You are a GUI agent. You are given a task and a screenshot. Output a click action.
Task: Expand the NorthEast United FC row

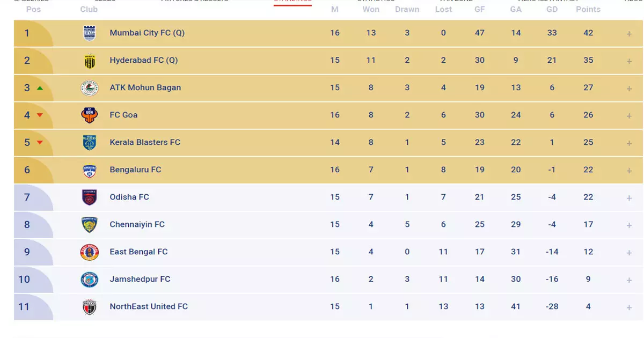(629, 307)
